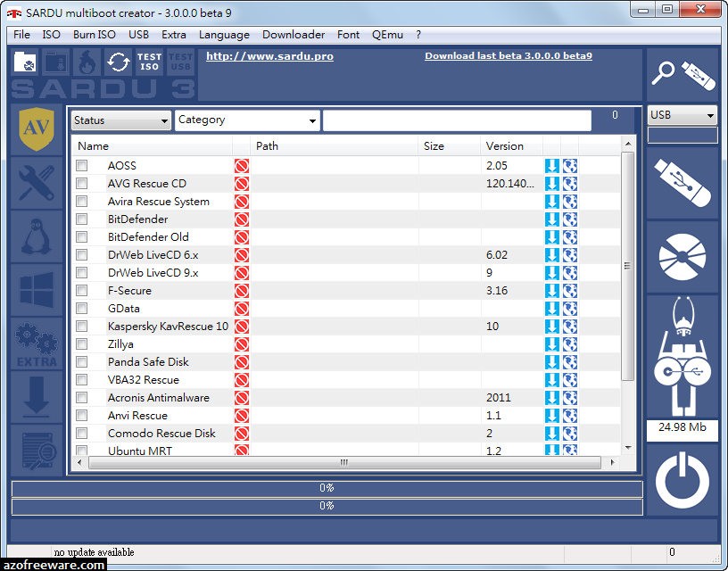Click the search text field above list
The width and height of the screenshot is (728, 571).
[457, 120]
